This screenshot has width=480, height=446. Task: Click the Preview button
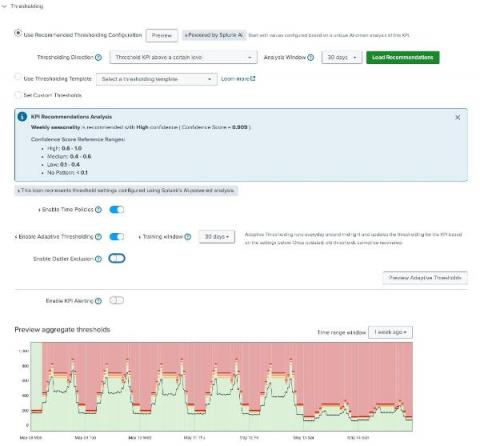point(162,35)
